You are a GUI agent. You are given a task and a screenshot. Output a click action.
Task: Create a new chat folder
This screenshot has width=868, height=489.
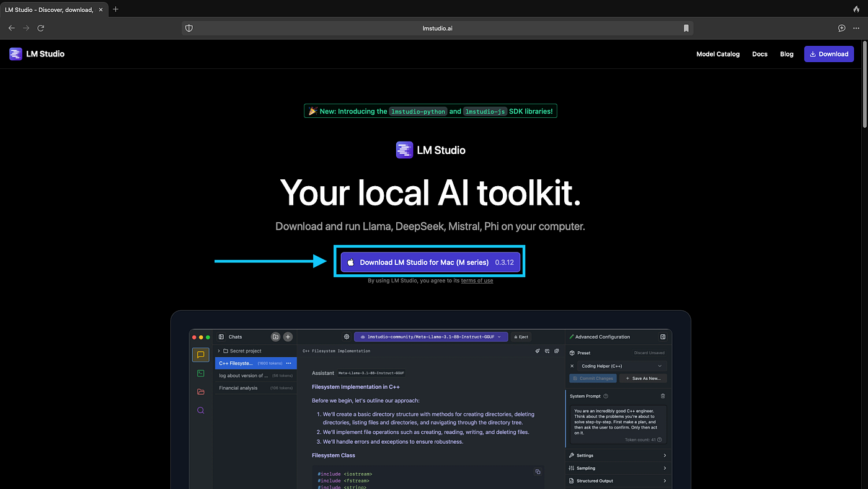pos(275,337)
